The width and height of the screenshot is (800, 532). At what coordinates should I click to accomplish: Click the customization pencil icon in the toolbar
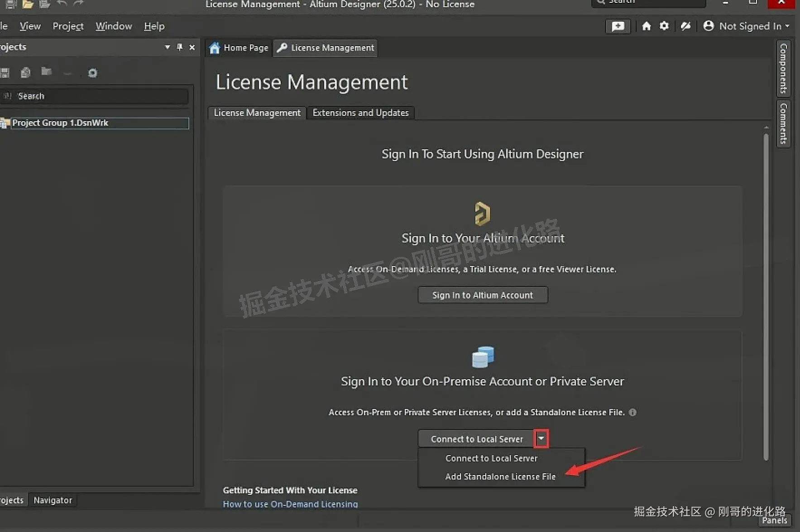[x=685, y=26]
